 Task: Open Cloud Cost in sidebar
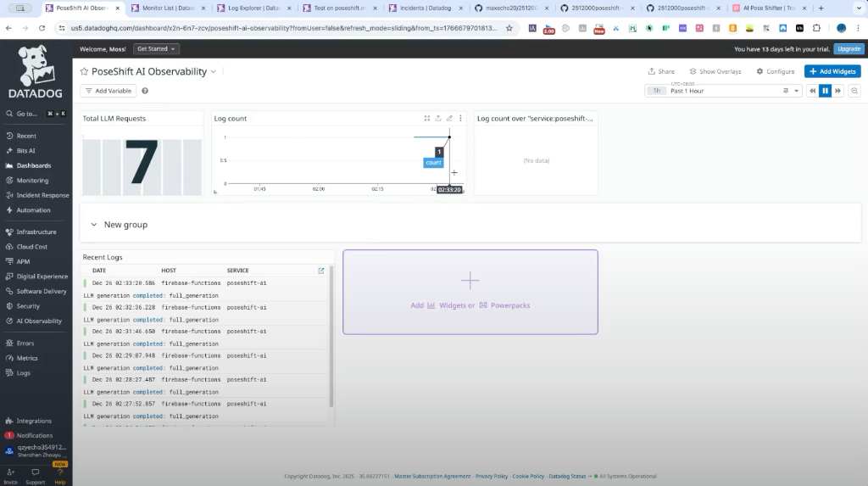[x=31, y=247]
